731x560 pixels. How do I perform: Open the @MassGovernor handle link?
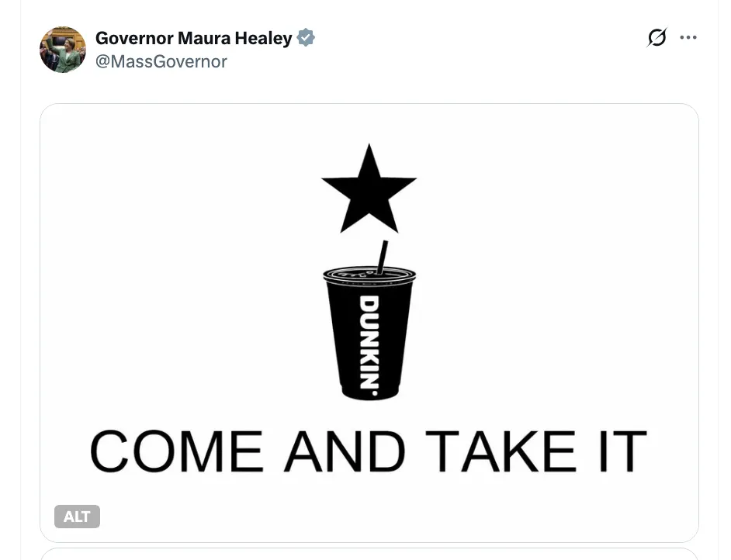click(x=161, y=61)
